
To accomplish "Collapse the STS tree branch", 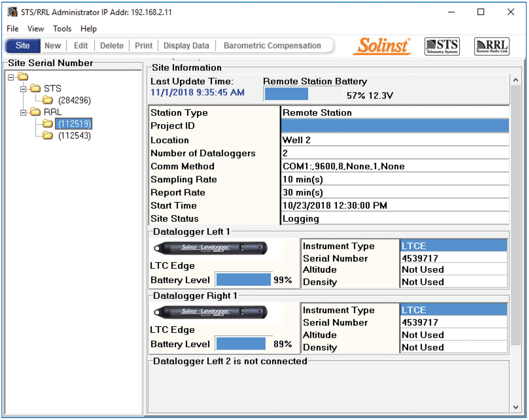I will pyautogui.click(x=23, y=88).
